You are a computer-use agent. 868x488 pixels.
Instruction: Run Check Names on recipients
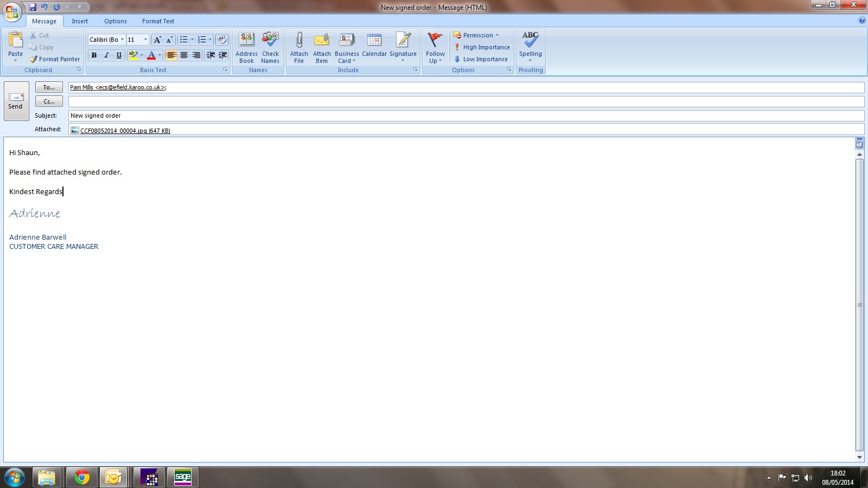tap(270, 48)
